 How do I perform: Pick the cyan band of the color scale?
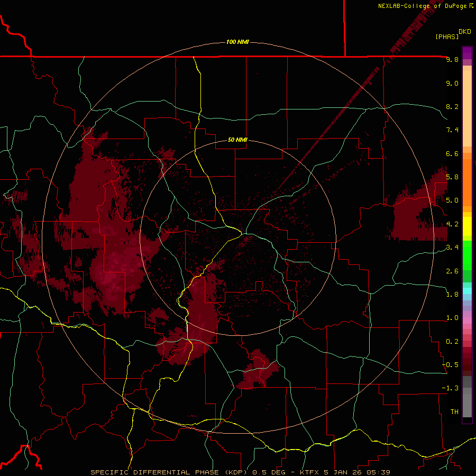pyautogui.click(x=467, y=291)
